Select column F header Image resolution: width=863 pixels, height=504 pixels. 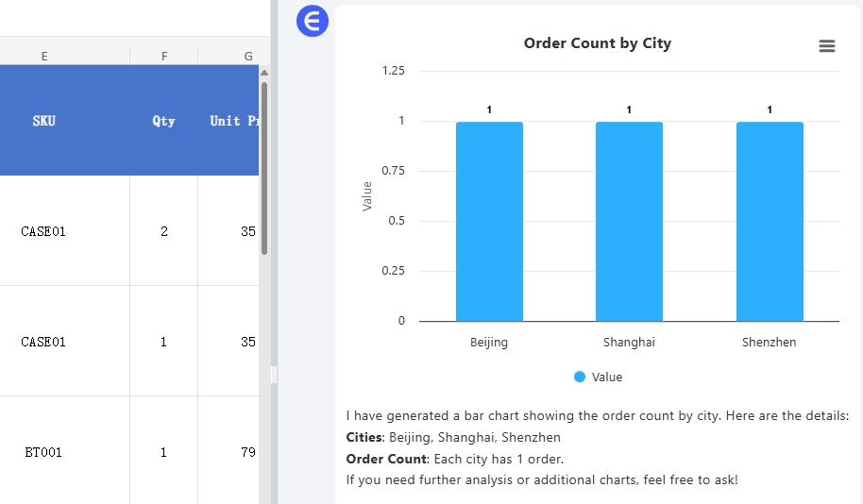164,57
